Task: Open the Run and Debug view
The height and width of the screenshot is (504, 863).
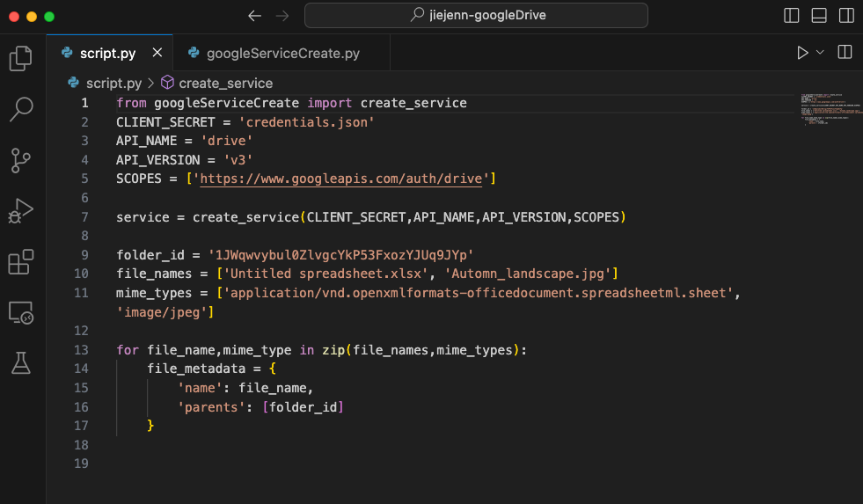Action: coord(21,211)
